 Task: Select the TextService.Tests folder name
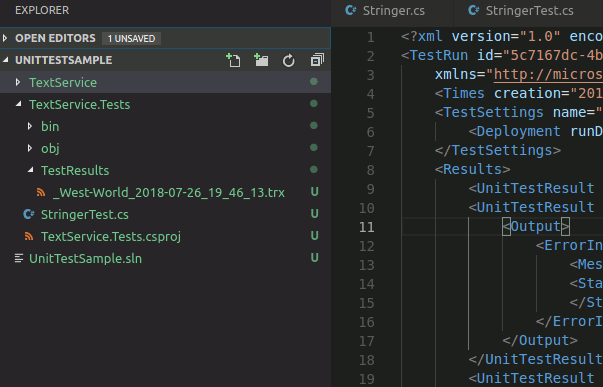click(80, 104)
